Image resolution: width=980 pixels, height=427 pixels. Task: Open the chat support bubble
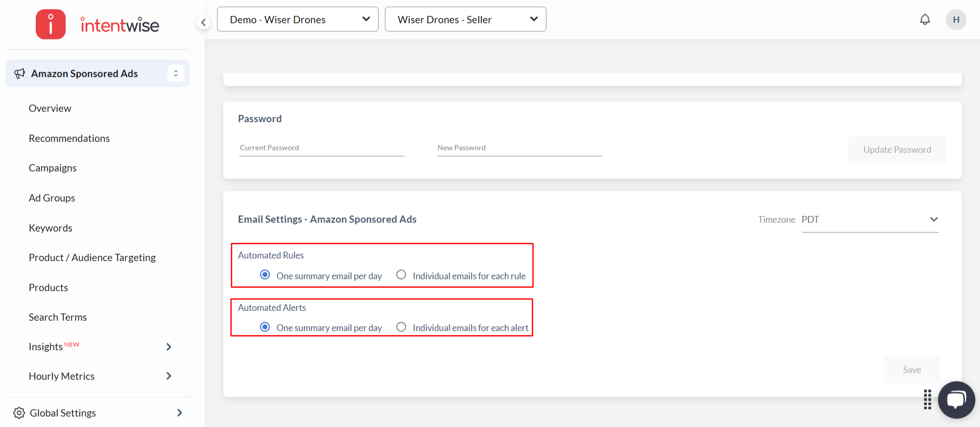click(956, 400)
